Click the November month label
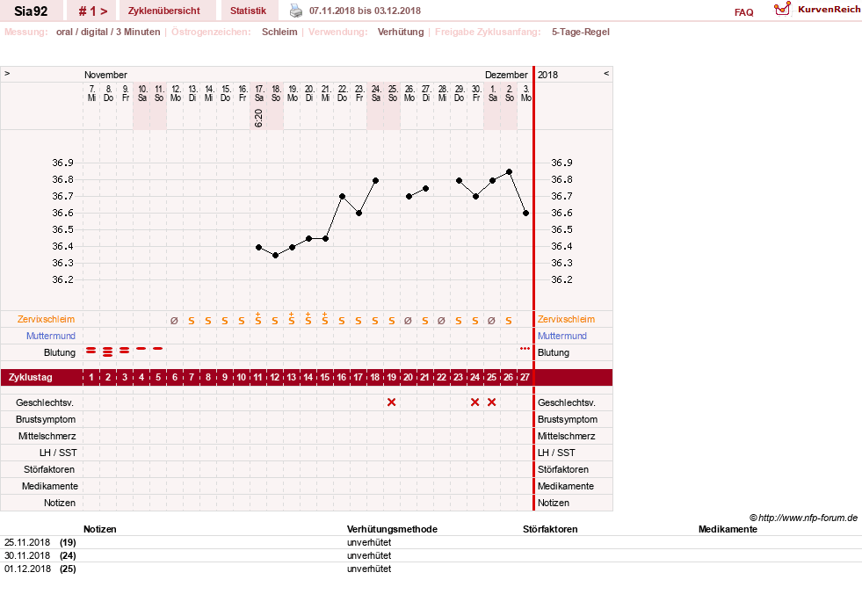 coord(105,75)
